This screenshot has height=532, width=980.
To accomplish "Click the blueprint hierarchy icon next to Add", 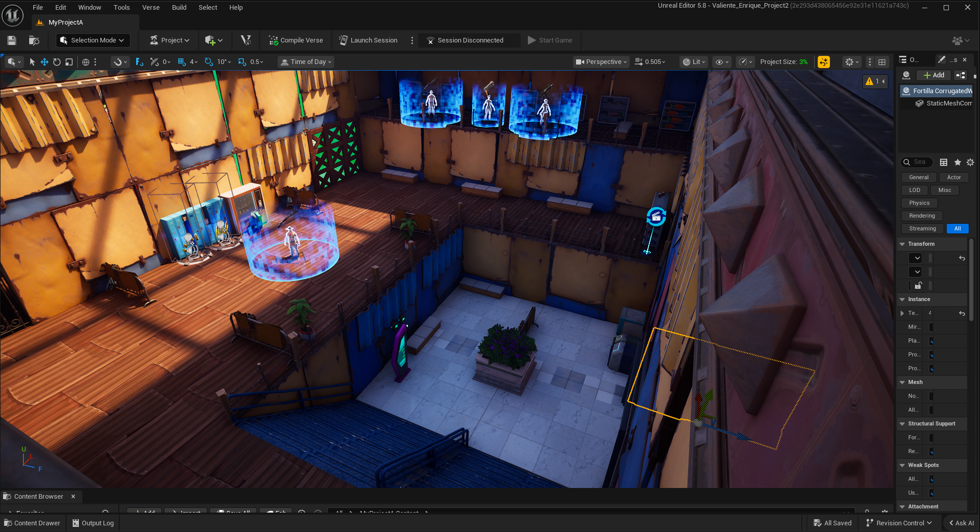I will pyautogui.click(x=961, y=75).
